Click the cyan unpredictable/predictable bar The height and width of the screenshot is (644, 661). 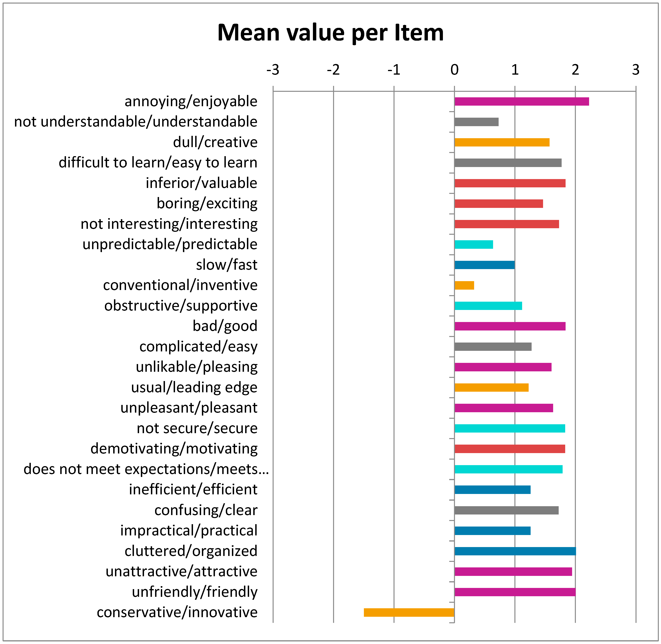click(474, 245)
